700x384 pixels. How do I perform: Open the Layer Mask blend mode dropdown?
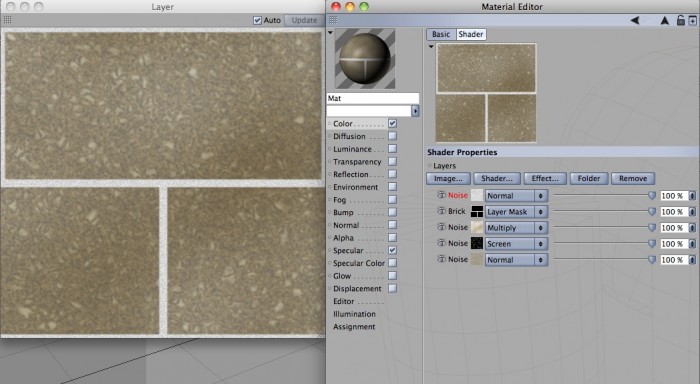[x=516, y=212]
